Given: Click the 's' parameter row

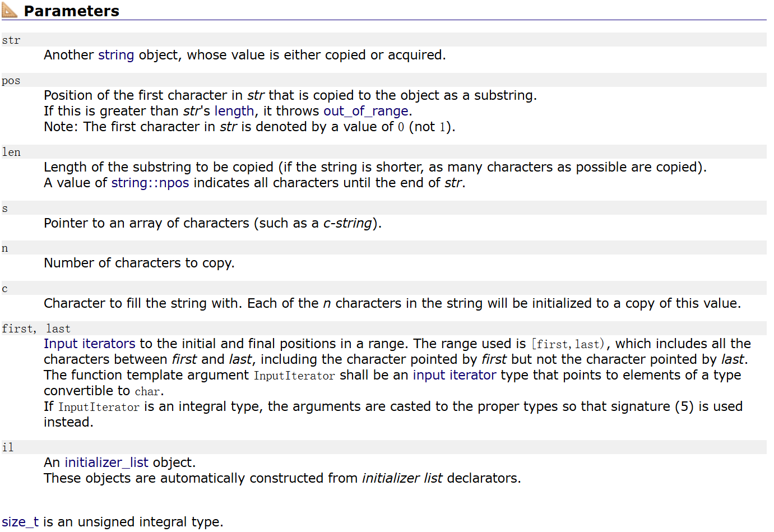Looking at the screenshot, I should click(384, 208).
